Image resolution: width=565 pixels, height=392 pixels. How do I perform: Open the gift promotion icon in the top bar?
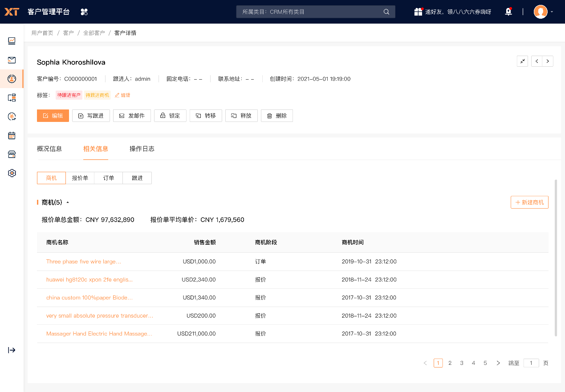click(x=419, y=12)
